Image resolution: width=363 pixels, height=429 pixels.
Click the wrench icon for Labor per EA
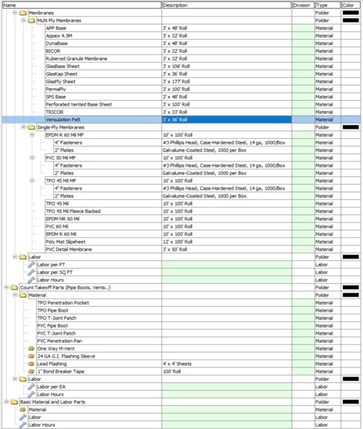[x=31, y=387]
